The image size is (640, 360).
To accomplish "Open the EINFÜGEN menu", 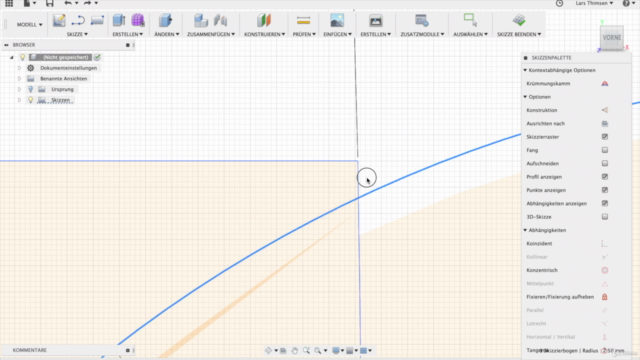I will (x=338, y=34).
